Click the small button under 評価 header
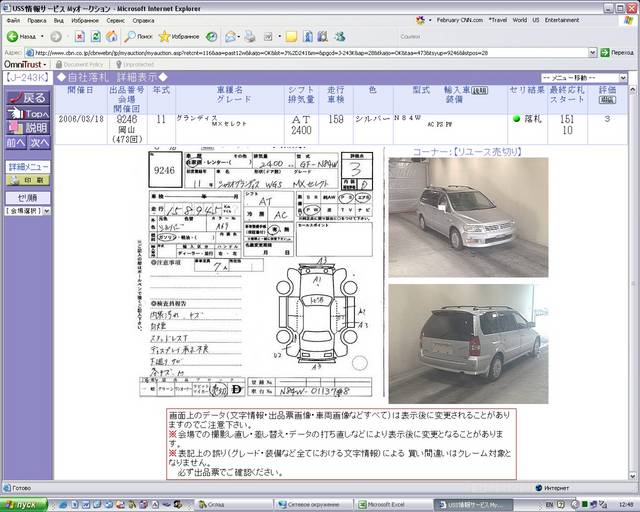 click(x=607, y=100)
